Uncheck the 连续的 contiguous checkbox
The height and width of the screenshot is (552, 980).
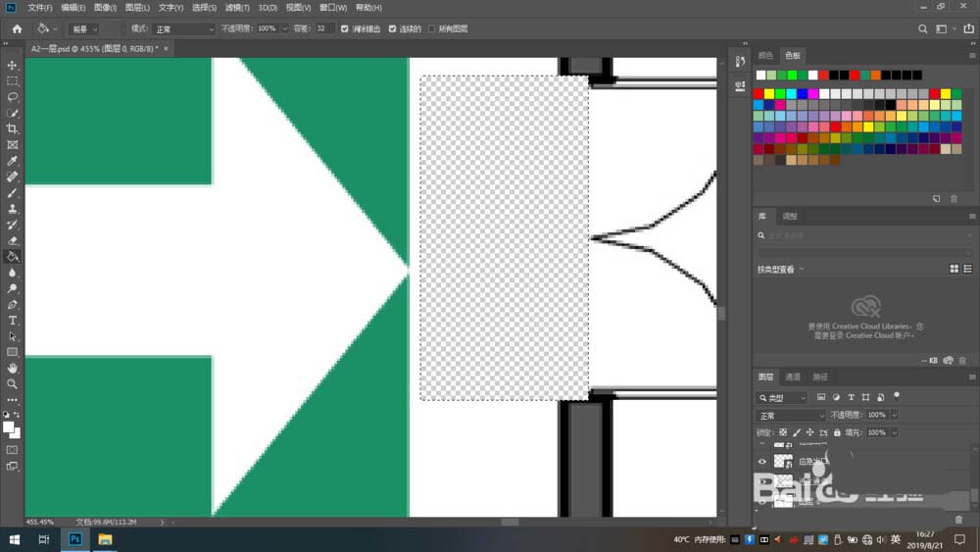pos(393,29)
